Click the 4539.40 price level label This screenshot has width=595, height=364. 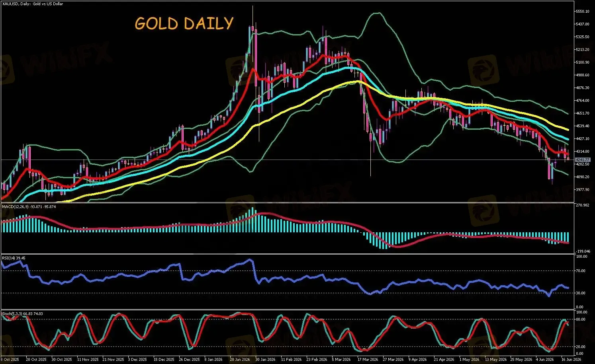582,126
